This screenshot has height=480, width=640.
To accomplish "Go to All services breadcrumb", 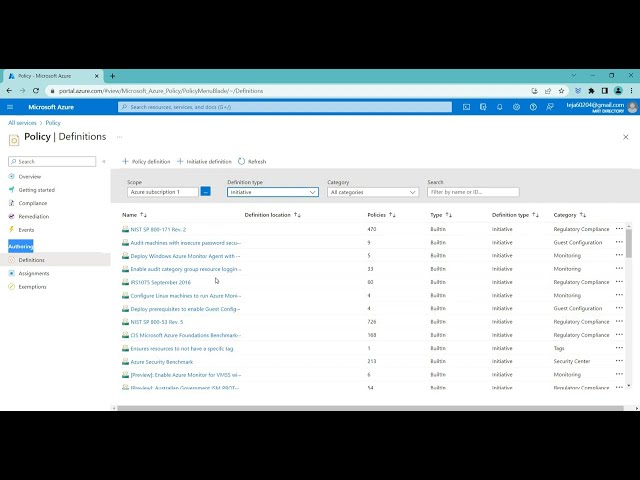I will click(22, 123).
